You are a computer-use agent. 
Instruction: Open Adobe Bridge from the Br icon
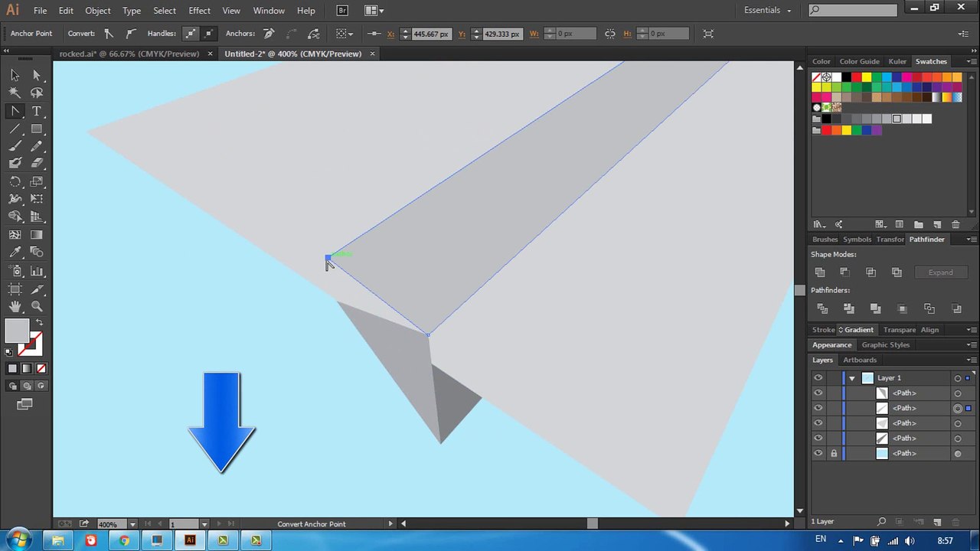(342, 11)
